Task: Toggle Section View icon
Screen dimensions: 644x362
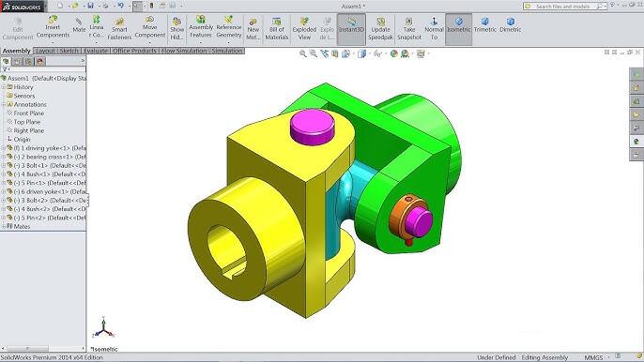Action: (x=335, y=53)
